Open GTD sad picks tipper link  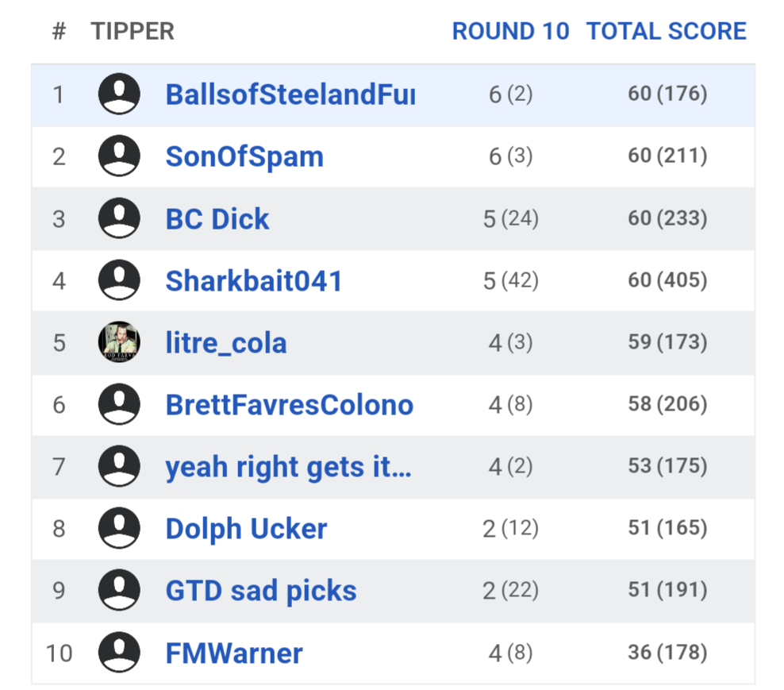click(x=261, y=591)
